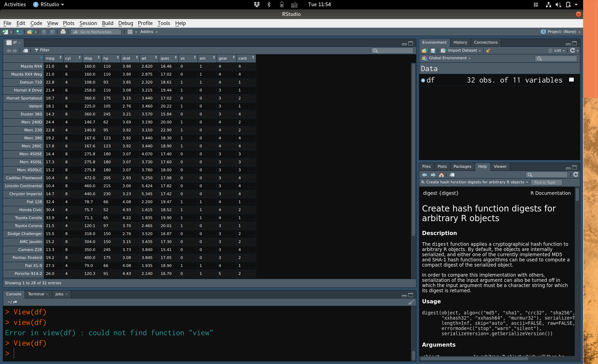
Task: Show Help topic in new window
Action: [x=452, y=175]
